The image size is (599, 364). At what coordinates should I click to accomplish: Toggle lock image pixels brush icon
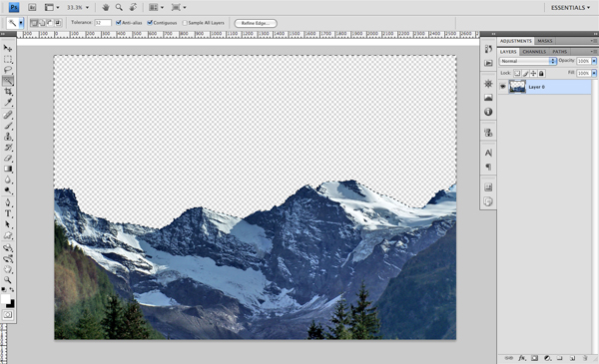(x=525, y=73)
